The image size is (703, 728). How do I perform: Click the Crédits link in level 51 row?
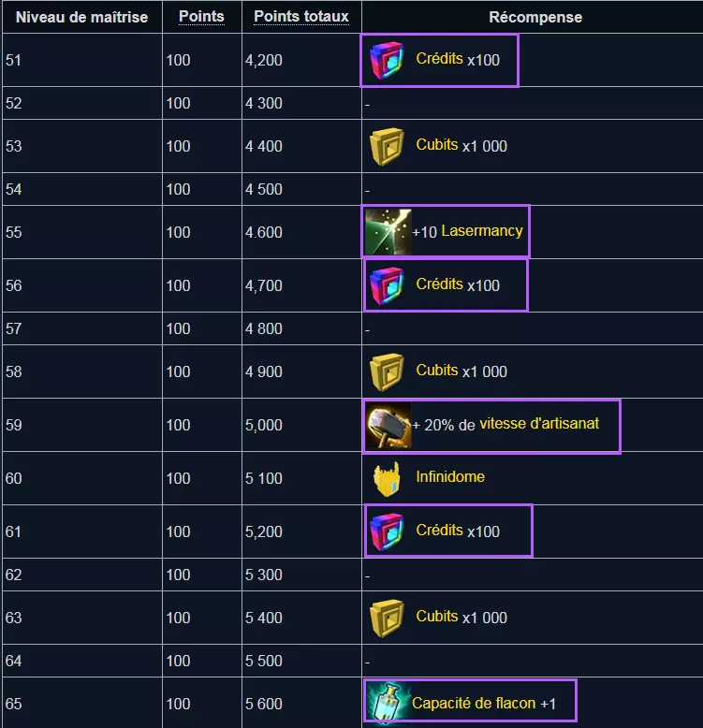click(439, 59)
